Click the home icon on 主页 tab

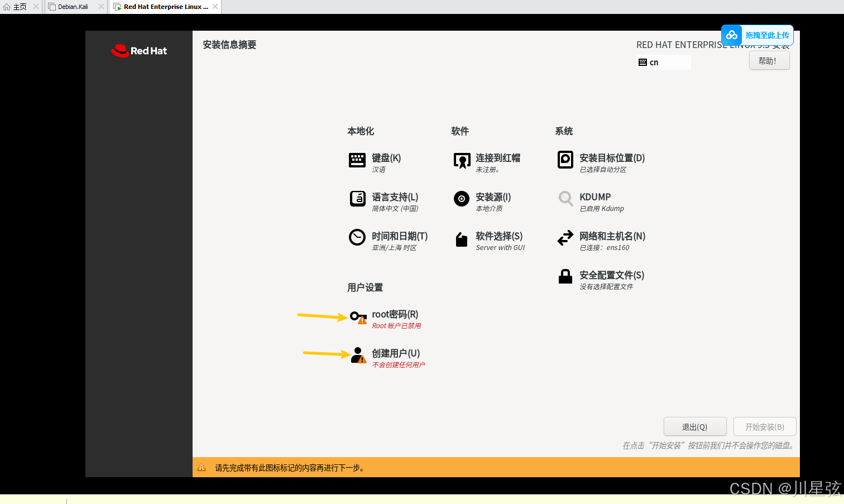(x=7, y=7)
